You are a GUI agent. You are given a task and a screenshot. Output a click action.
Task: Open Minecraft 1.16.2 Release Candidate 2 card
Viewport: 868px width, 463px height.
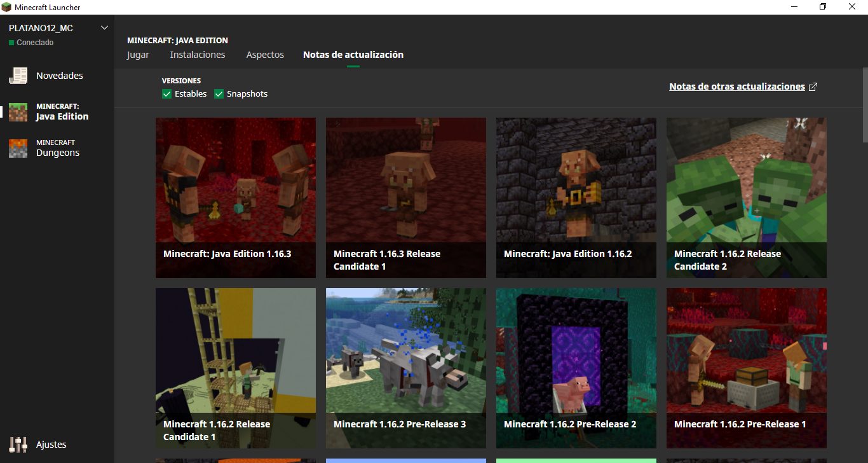(747, 198)
